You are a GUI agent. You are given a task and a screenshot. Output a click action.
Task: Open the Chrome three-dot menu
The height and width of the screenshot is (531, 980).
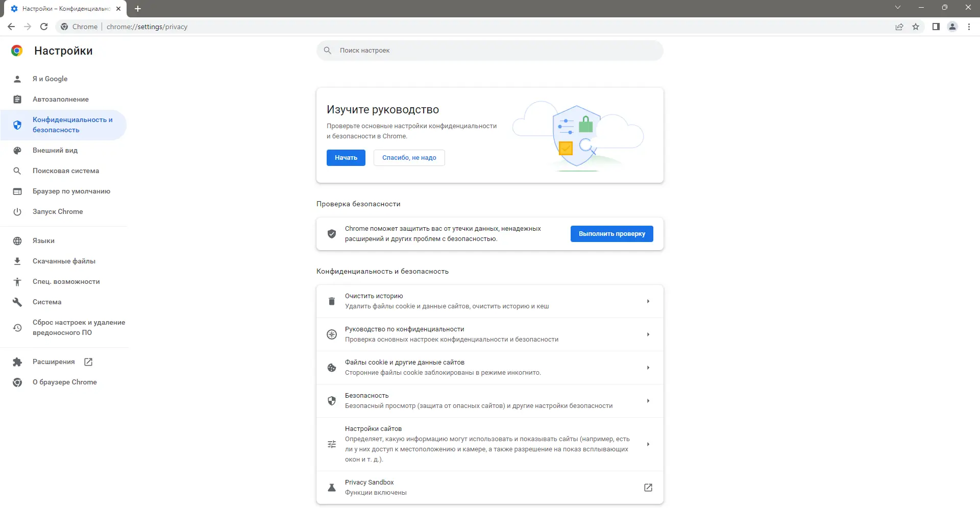(x=968, y=27)
